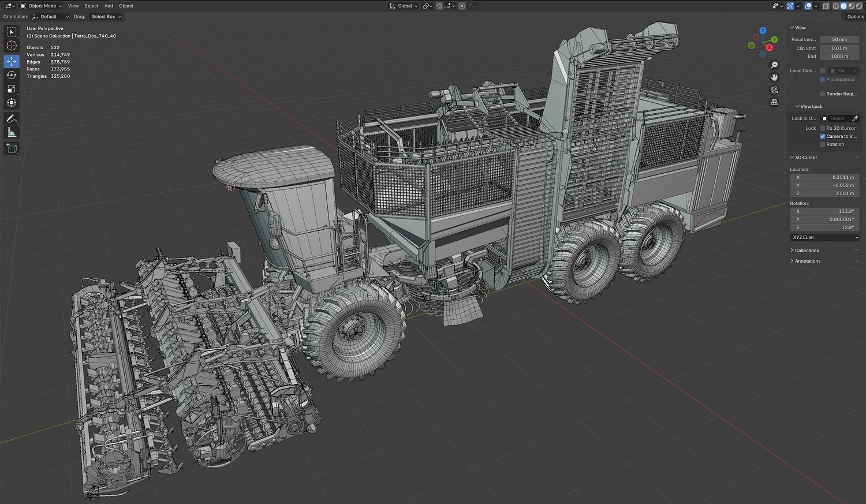Click the cursor Rotation Z 12.8° field

[x=824, y=227]
